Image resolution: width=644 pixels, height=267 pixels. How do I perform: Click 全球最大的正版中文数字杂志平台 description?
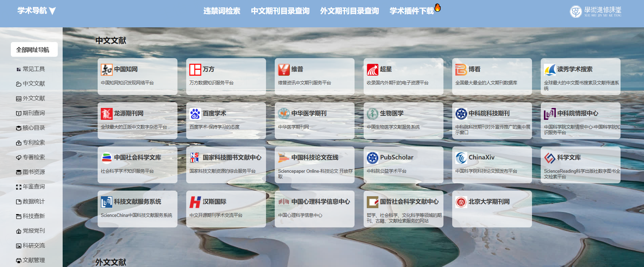[x=134, y=127]
